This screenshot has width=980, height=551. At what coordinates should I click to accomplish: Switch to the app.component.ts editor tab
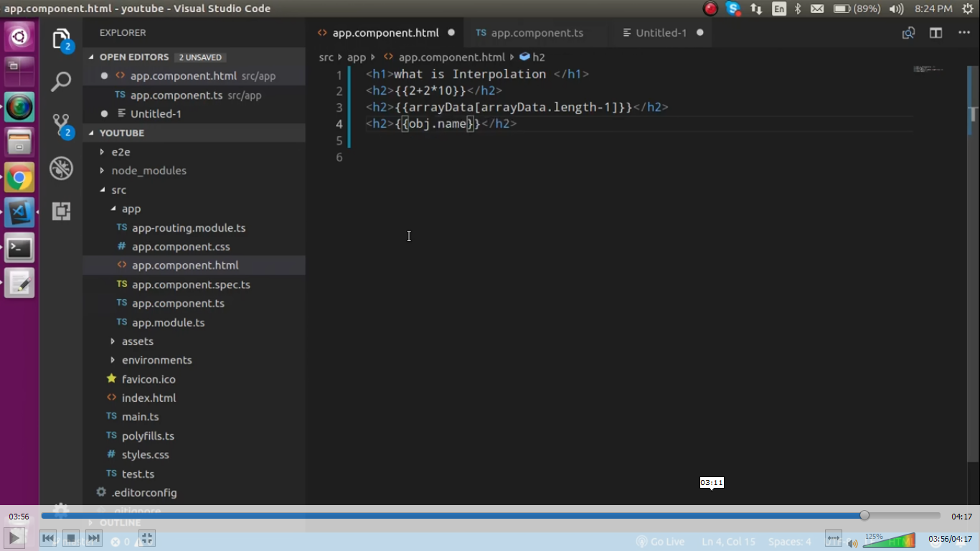click(537, 33)
